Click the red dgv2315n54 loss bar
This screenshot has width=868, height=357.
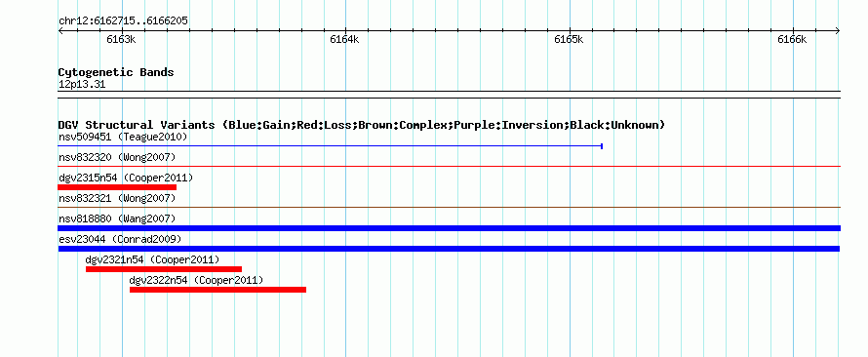tap(117, 187)
